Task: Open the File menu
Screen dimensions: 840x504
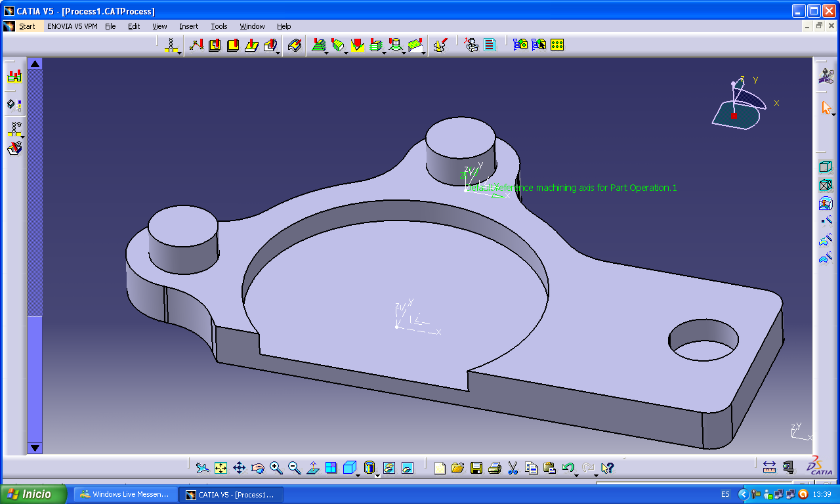Action: pyautogui.click(x=110, y=26)
